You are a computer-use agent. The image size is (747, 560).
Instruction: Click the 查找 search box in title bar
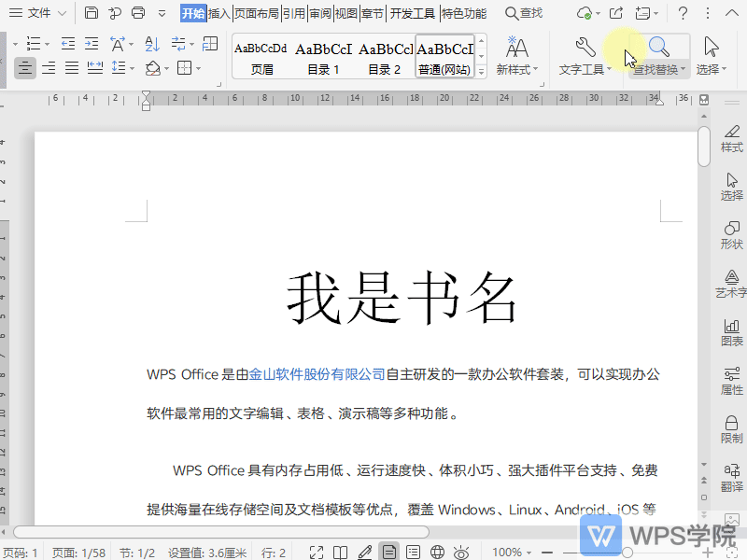524,13
